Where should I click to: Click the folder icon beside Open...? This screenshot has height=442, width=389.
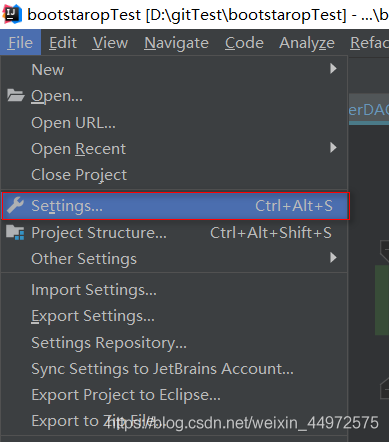coord(15,95)
